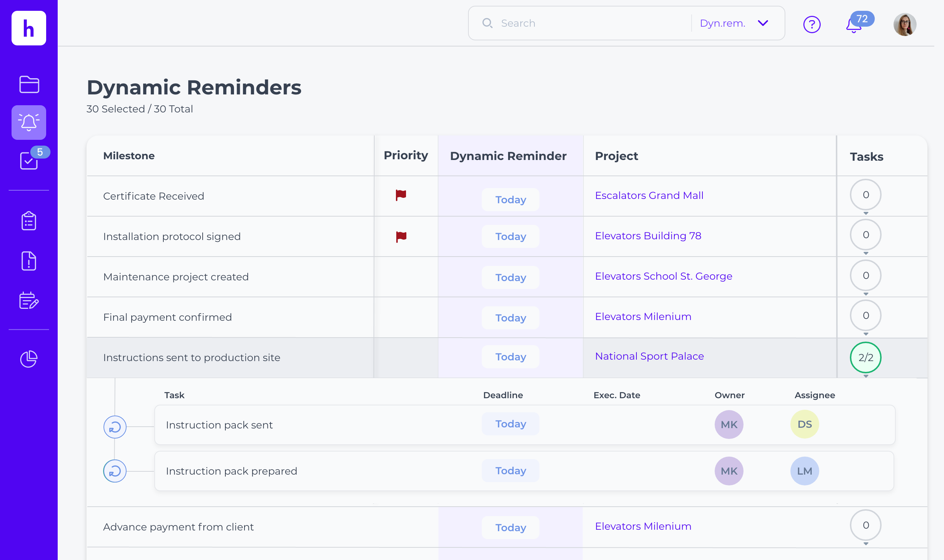Collapse the 2/2 tasks circle for National Sport Palace
The image size is (944, 560).
pos(865,357)
